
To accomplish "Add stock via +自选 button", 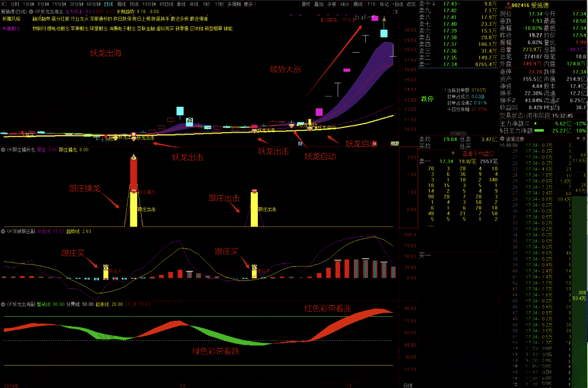I will pyautogui.click(x=397, y=3).
